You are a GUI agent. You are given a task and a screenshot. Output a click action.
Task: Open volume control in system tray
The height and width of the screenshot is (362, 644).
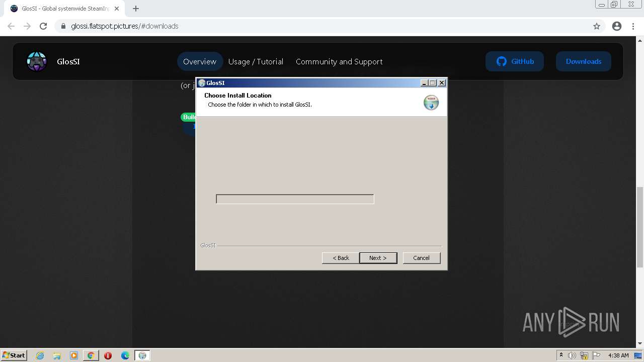tap(572, 355)
